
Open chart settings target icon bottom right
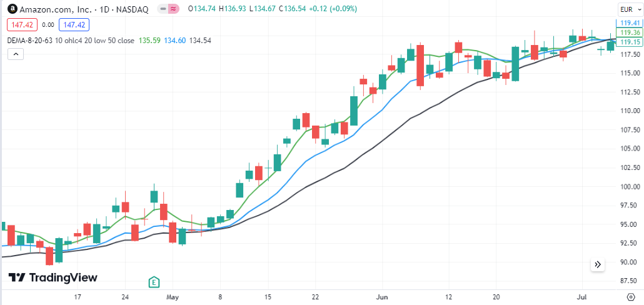631,296
